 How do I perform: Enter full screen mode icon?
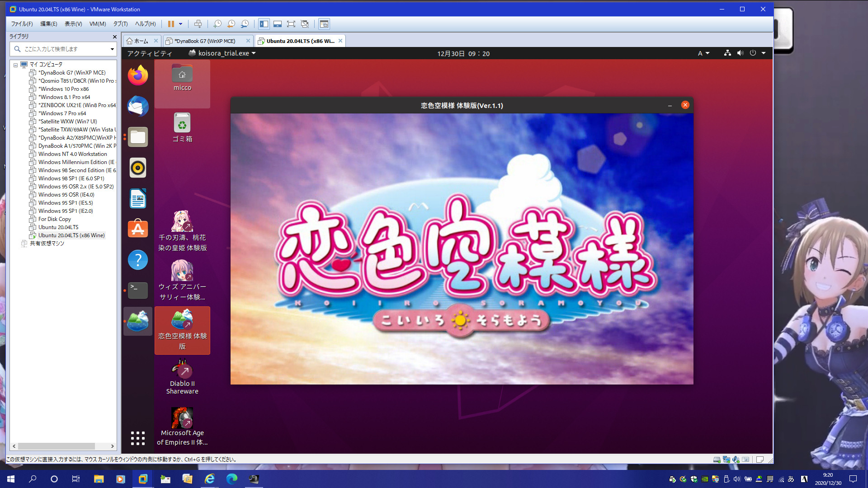[291, 24]
